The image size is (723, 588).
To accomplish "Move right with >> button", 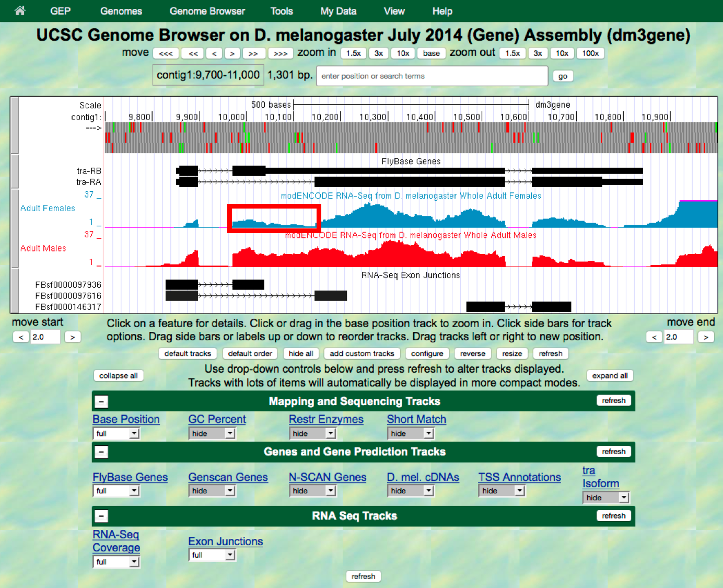I will [x=253, y=53].
